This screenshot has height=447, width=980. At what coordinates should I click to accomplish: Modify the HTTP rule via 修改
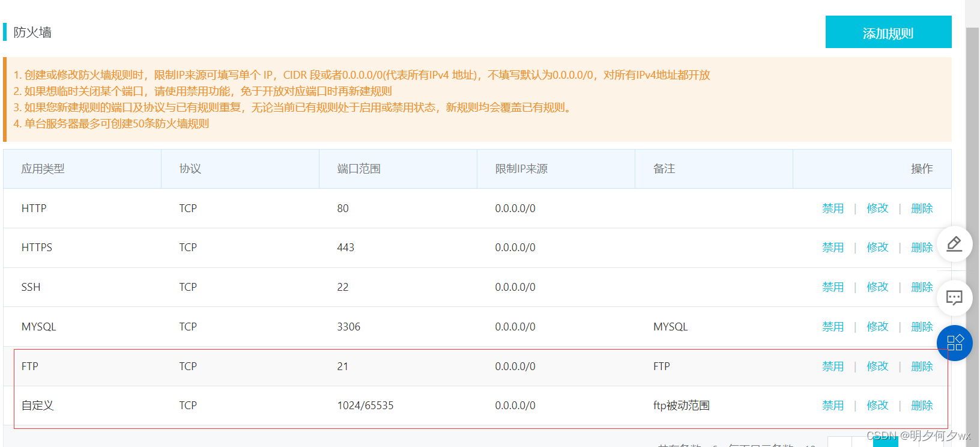(877, 208)
